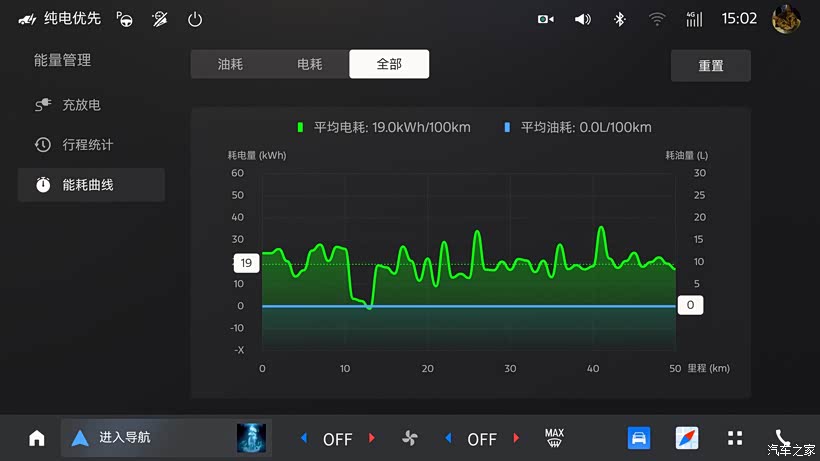Tap the speaker volume icon
Screen dimensions: 820x461
[583, 19]
